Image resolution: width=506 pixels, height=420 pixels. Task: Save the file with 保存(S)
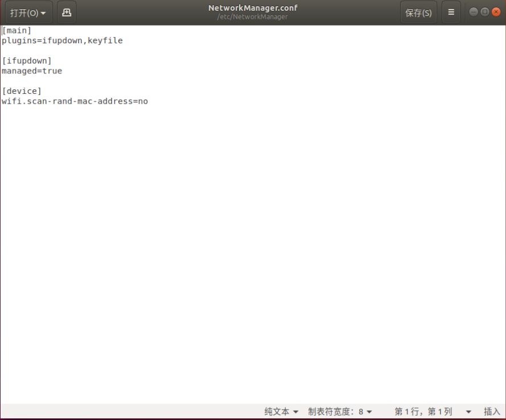pos(418,13)
